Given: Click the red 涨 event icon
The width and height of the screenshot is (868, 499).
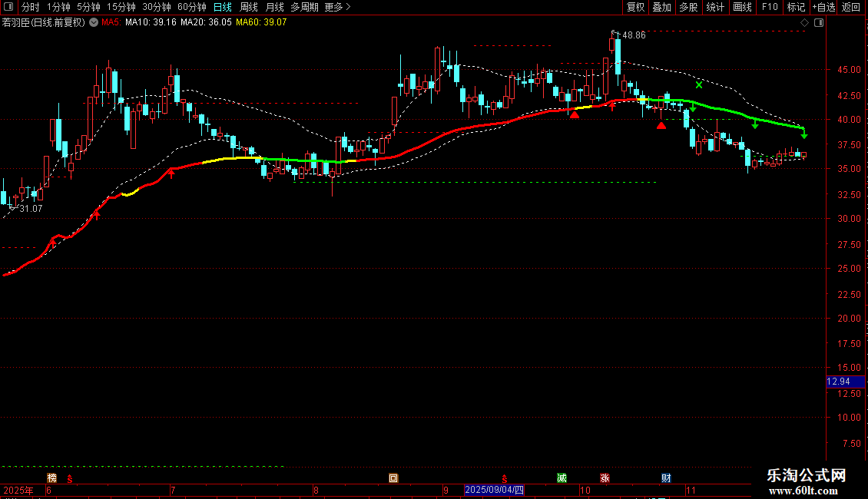Looking at the screenshot, I should click(x=605, y=478).
